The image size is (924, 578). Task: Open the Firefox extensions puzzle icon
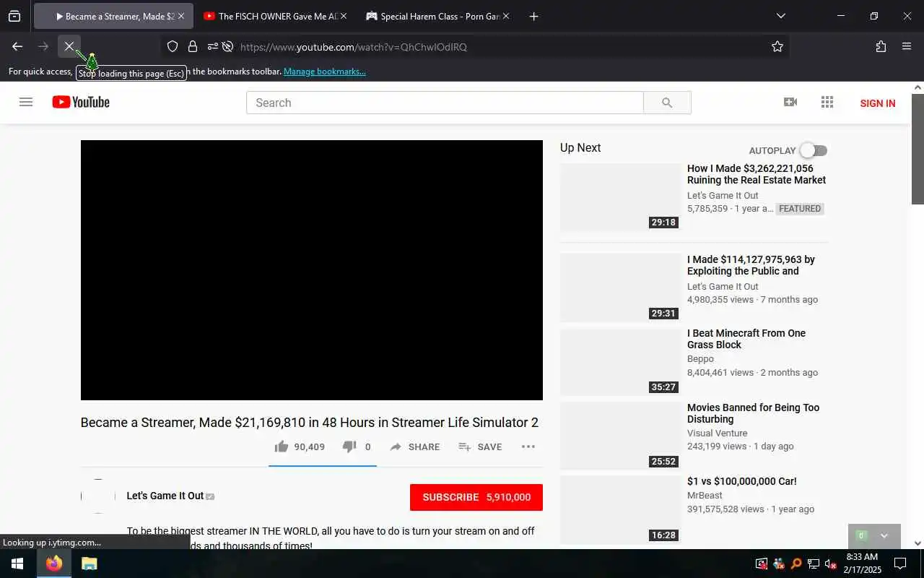pyautogui.click(x=881, y=46)
